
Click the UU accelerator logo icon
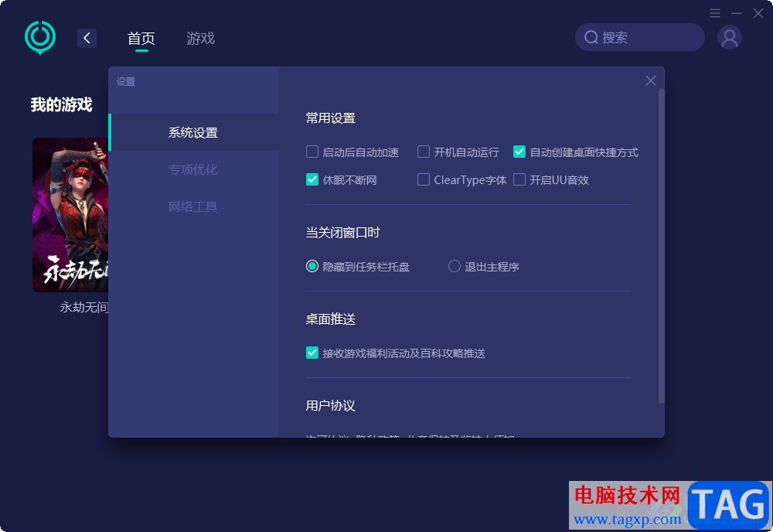tap(40, 37)
